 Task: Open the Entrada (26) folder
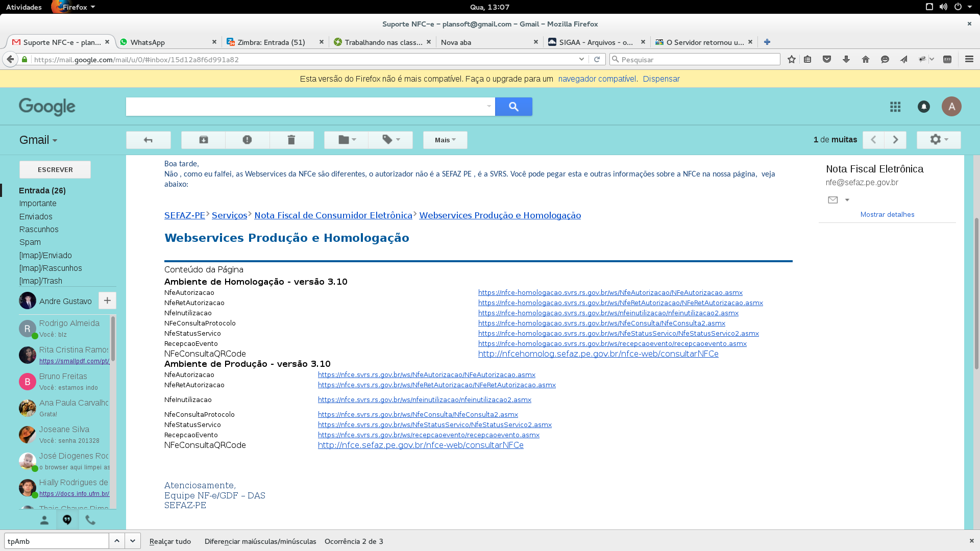tap(42, 190)
